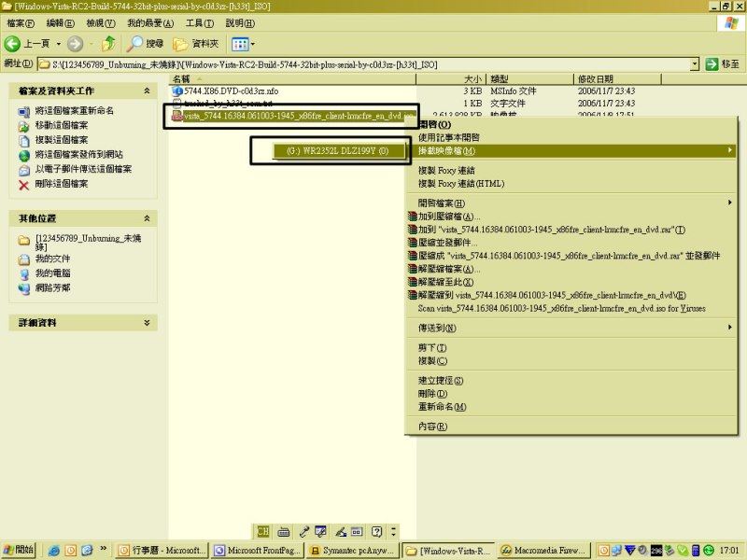Expand the 詳細資料 panel
This screenshot has height=560, width=747.
[147, 322]
